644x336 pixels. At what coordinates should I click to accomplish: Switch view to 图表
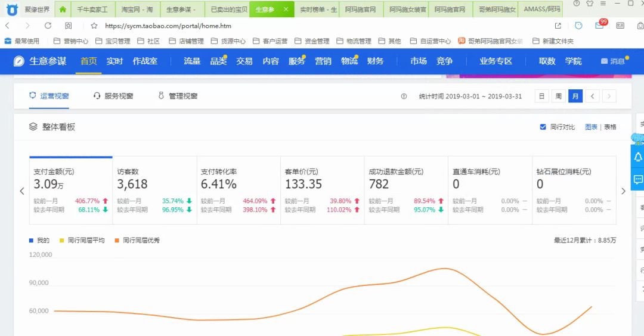click(x=591, y=127)
